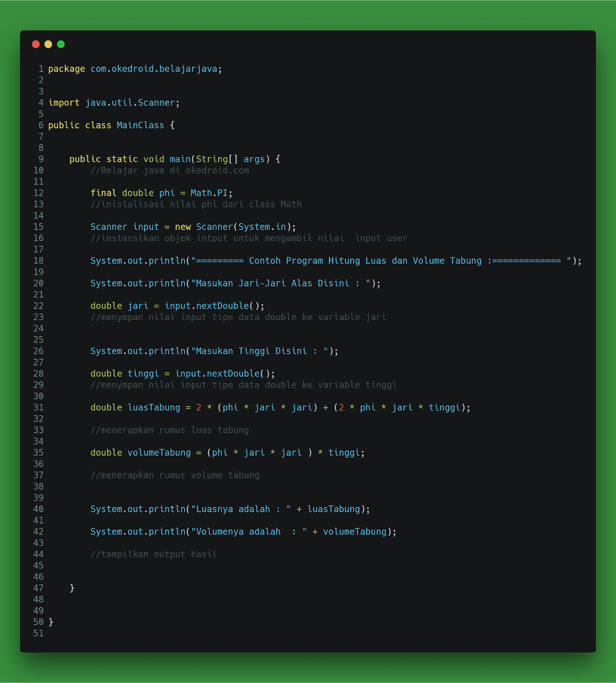Select the 'import java.util.Scanner;' line
Image resolution: width=616 pixels, height=683 pixels.
(114, 103)
